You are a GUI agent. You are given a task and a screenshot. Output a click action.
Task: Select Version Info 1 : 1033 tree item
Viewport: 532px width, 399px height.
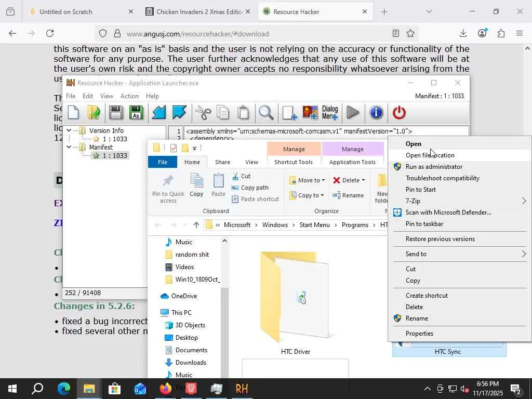tap(114, 139)
